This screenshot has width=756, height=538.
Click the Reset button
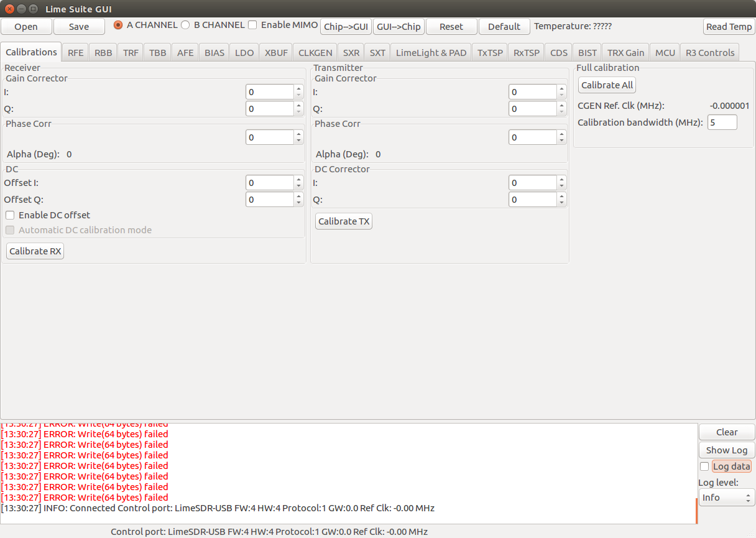(x=451, y=27)
